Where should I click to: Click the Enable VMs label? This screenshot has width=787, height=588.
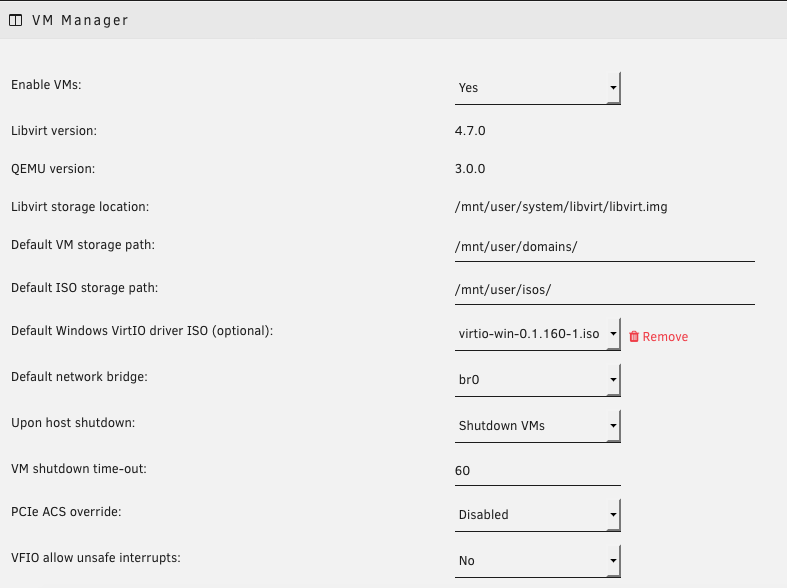[46, 85]
